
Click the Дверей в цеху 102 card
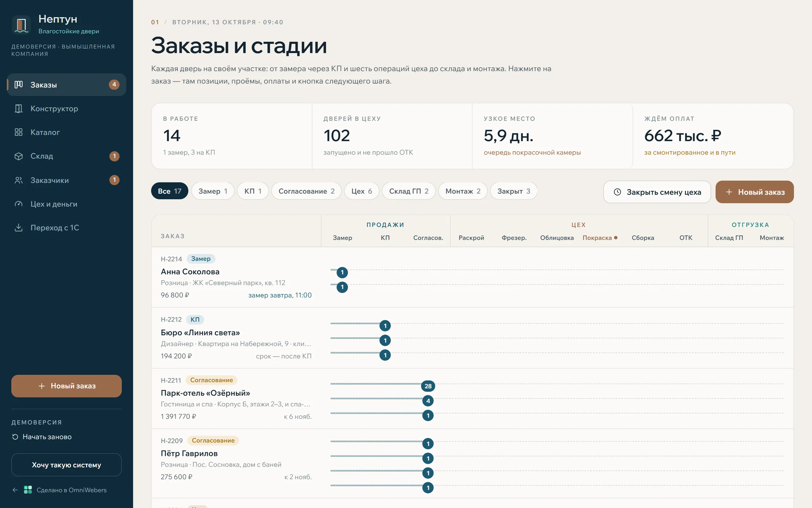(x=392, y=136)
